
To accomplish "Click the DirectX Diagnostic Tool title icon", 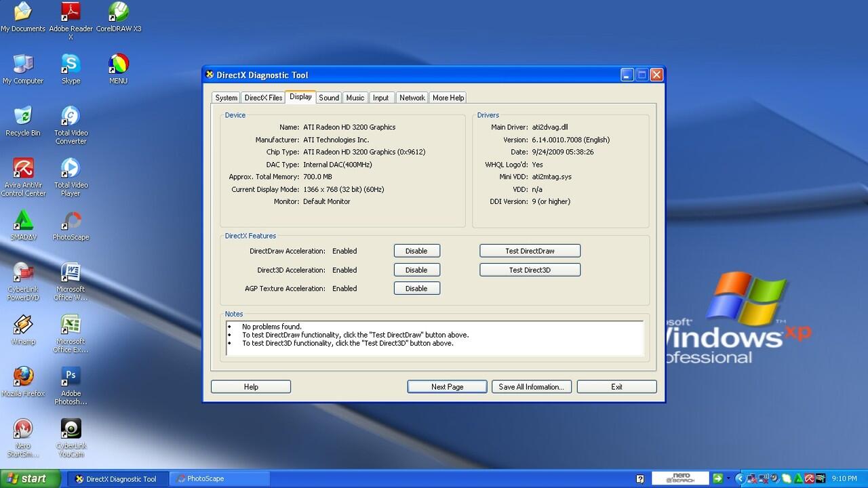I will click(210, 75).
